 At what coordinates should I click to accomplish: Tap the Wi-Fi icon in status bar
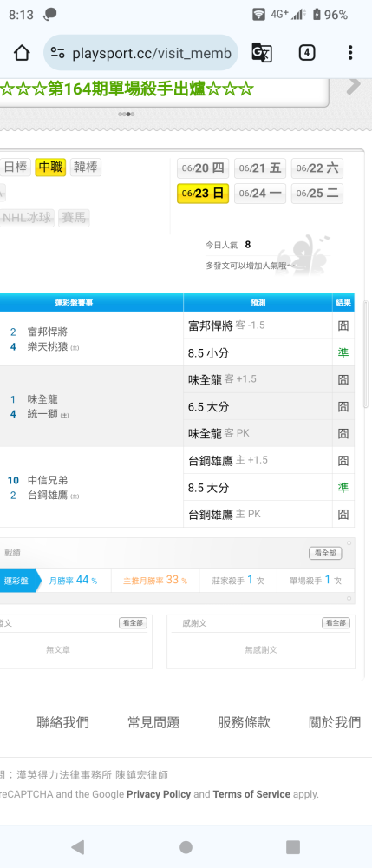(x=258, y=15)
